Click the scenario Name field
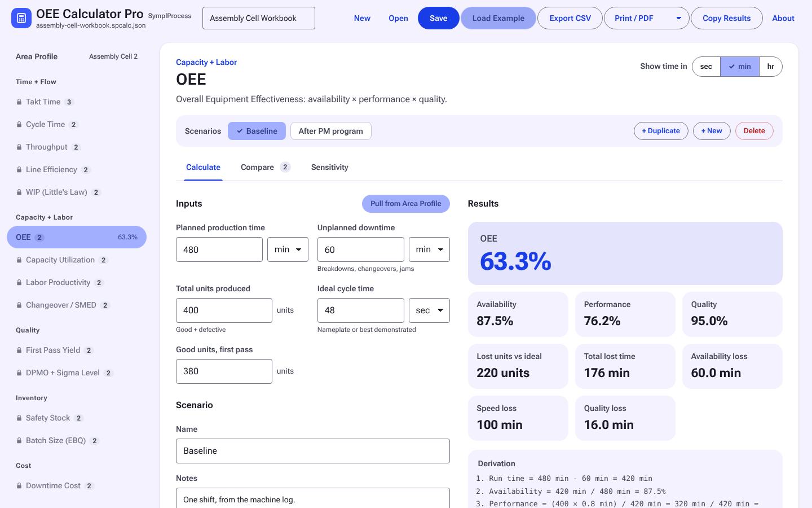The width and height of the screenshot is (812, 508). coord(313,451)
